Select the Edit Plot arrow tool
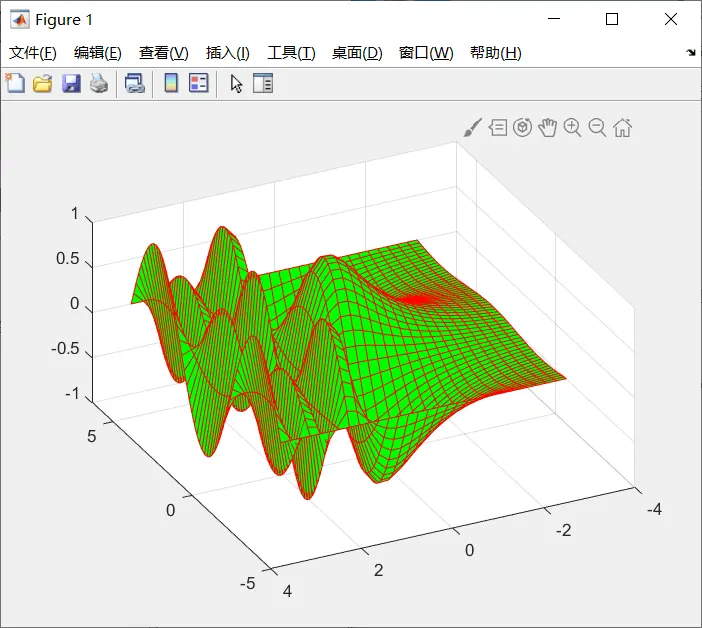Viewport: 702px width, 628px height. pos(236,84)
